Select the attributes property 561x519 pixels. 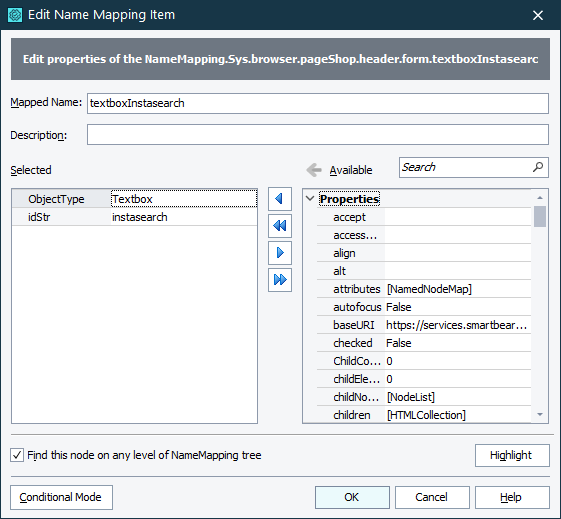tap(424, 289)
